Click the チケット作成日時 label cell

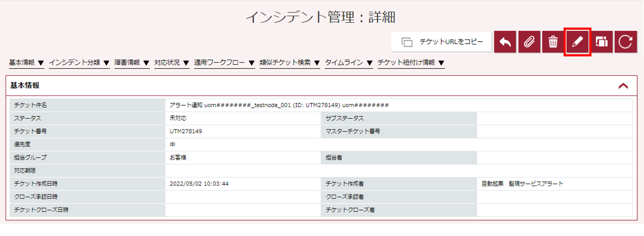tap(87, 184)
